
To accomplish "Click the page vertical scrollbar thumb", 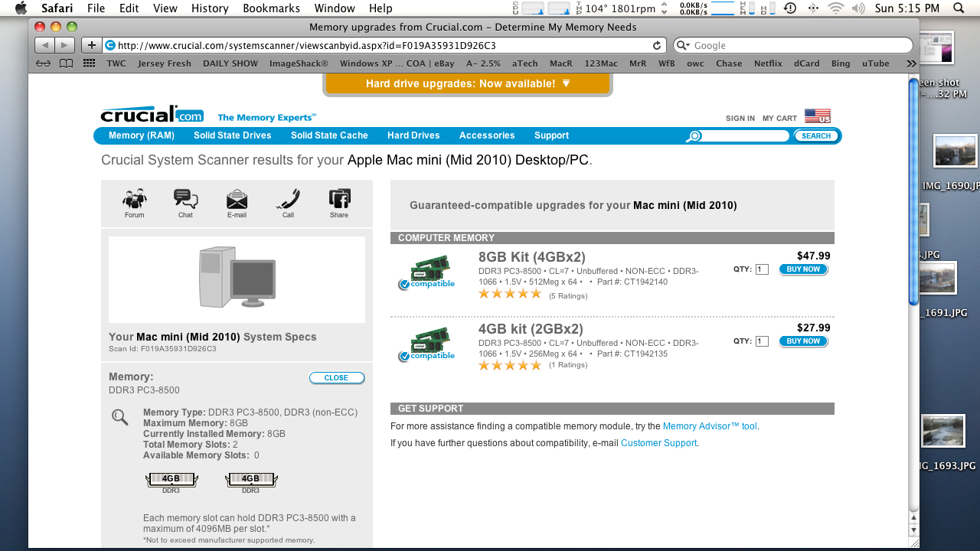I will (913, 191).
